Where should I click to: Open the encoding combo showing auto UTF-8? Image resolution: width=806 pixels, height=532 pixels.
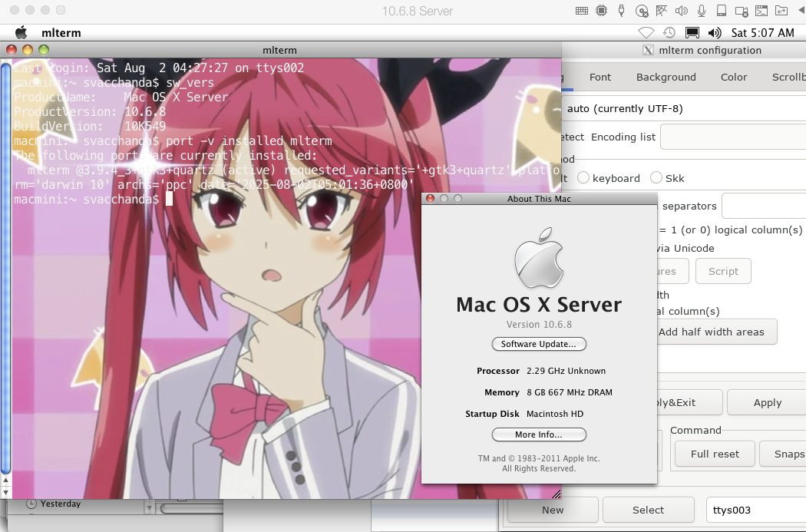point(683,108)
